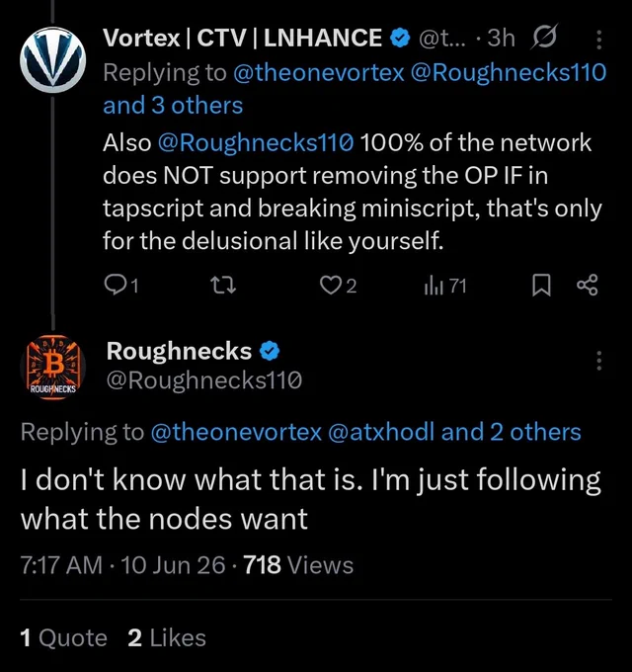Click @theonevortex link in top reply line

[319, 72]
